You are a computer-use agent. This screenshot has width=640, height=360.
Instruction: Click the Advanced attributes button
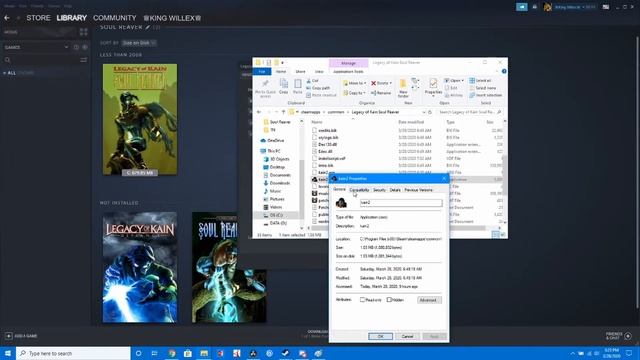[429, 300]
